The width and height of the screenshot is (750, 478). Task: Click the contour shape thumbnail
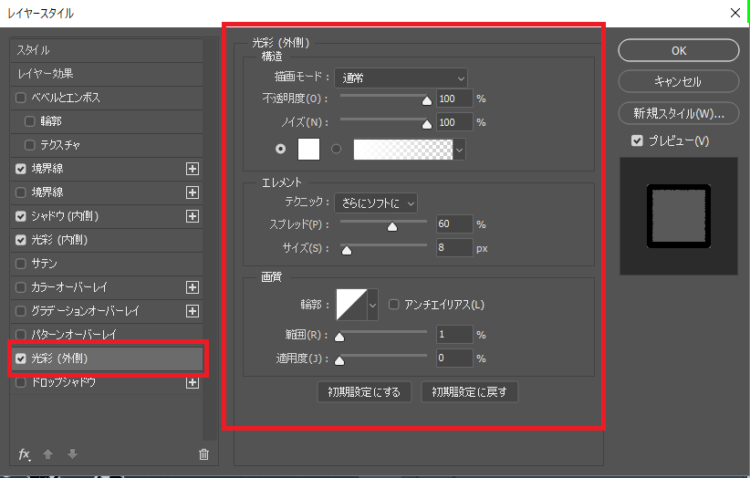click(352, 305)
